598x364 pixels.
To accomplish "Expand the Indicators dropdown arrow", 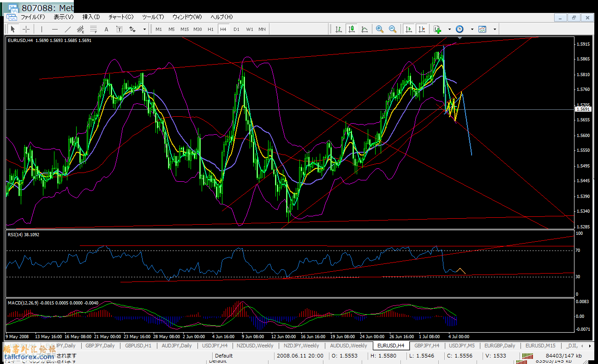I will [x=449, y=29].
